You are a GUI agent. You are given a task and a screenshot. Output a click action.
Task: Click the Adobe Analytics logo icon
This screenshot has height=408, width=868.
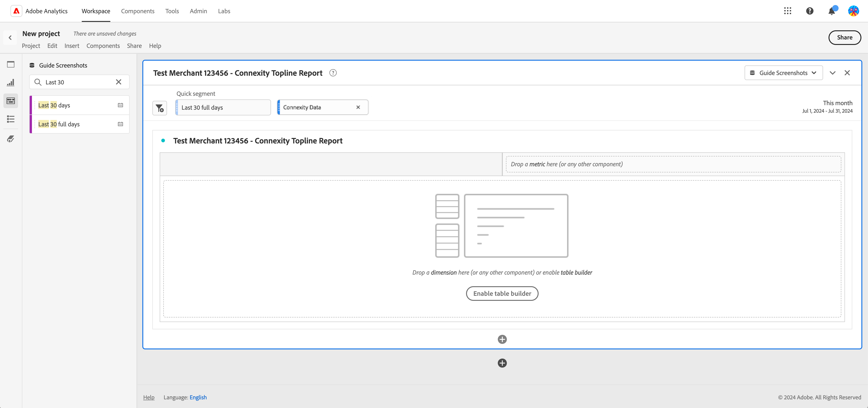tap(16, 11)
